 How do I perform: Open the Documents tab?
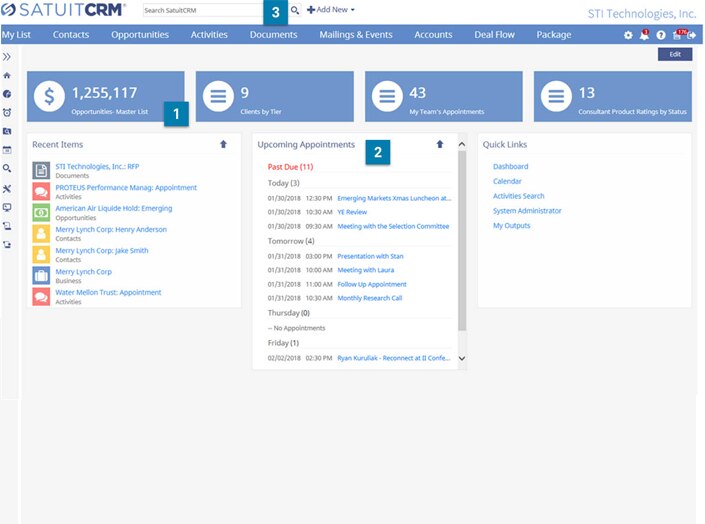[x=273, y=35]
